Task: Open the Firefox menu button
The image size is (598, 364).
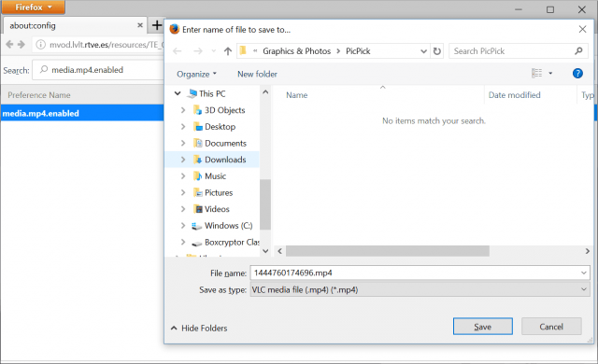Action: (x=34, y=7)
